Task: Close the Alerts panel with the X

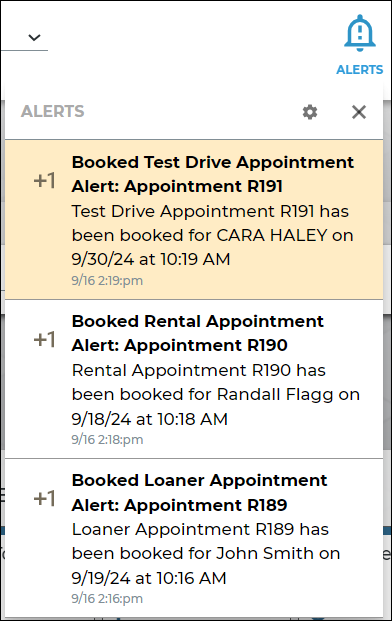Action: [359, 112]
